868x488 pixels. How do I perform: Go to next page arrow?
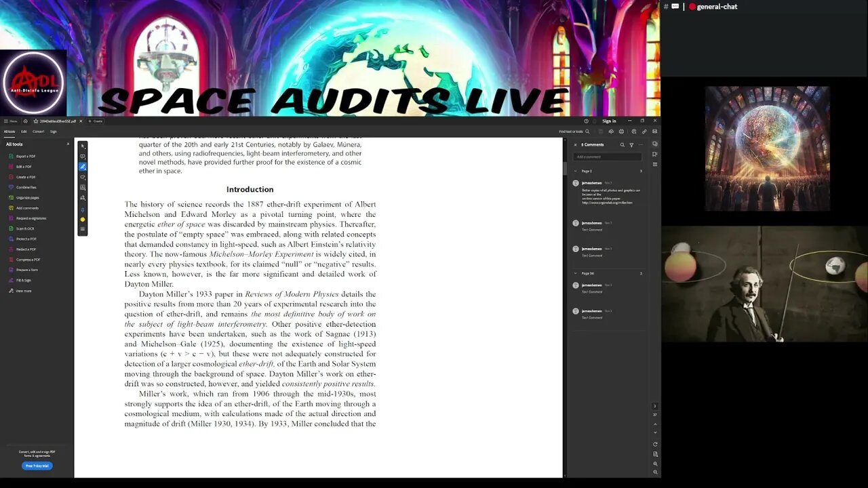(655, 432)
